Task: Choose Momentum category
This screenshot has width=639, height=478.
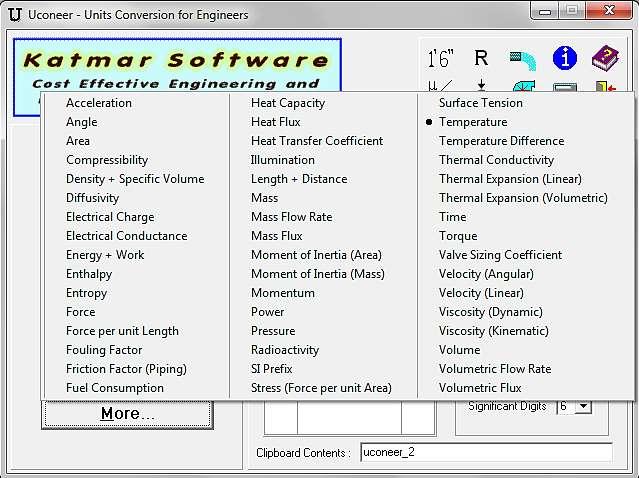Action: point(283,293)
